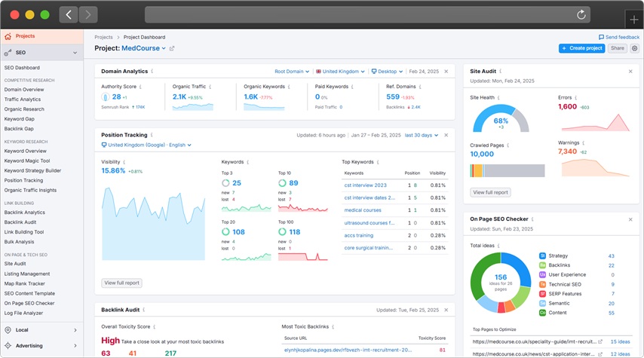644x358 pixels.
Task: Open Log File Analyzer in sidebar
Action: pos(23,313)
